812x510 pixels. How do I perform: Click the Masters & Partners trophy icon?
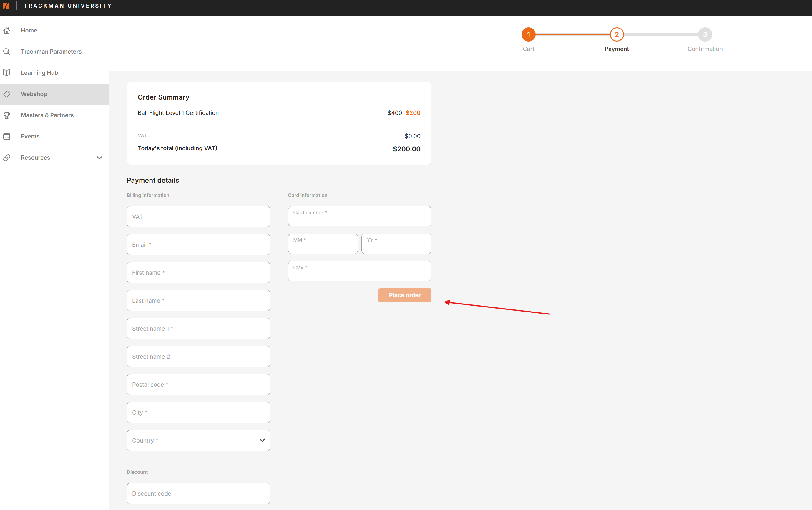coord(7,115)
